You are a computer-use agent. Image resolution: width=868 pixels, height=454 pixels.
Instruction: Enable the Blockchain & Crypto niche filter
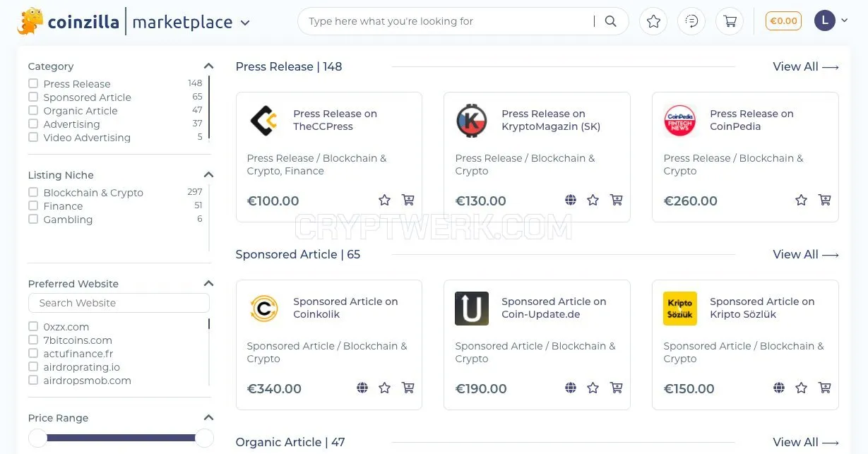point(33,192)
